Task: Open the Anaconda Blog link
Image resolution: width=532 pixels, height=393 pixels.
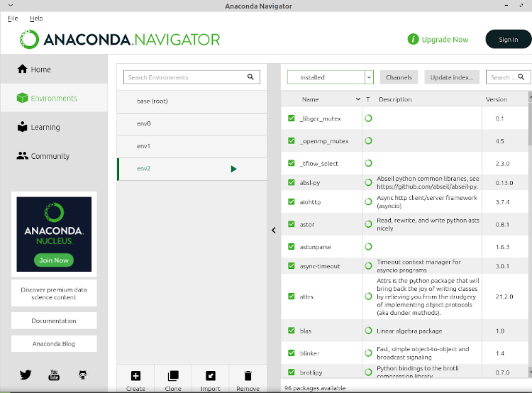Action: point(54,344)
